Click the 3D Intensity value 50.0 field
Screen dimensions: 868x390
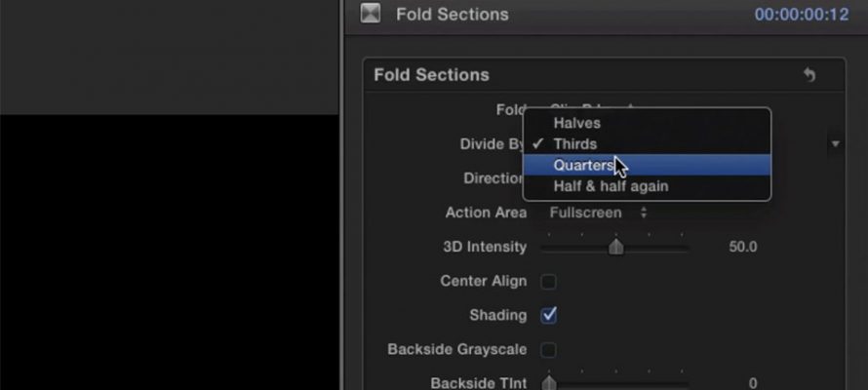point(743,247)
